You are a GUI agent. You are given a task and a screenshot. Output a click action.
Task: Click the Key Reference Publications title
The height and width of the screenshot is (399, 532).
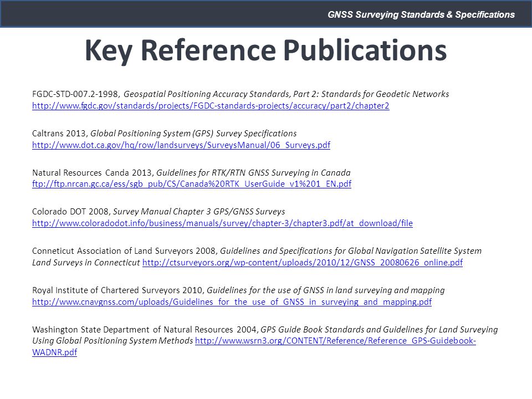tap(265, 50)
